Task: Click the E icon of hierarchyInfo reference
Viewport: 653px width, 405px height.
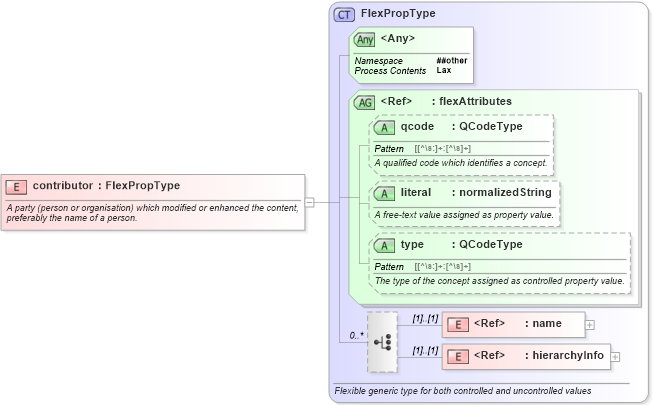Action: [458, 357]
